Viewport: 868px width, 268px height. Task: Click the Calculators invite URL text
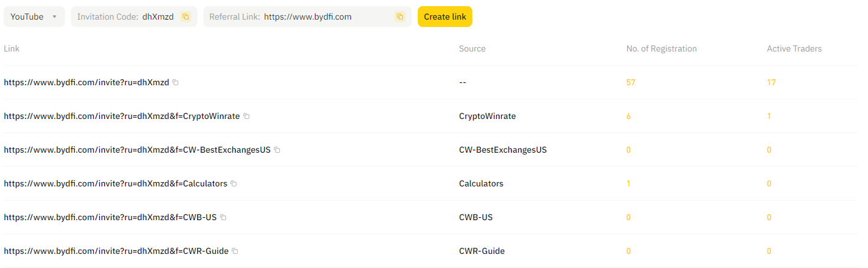pos(115,183)
